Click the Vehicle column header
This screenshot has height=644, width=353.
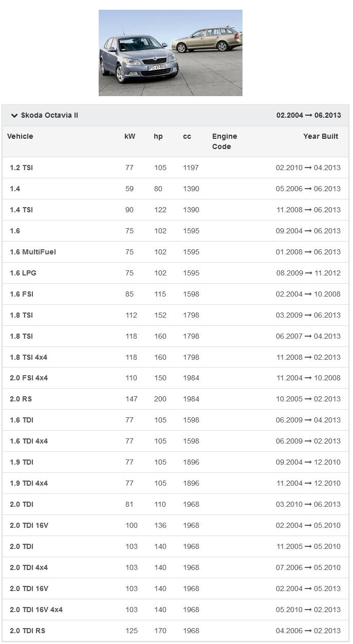click(20, 136)
